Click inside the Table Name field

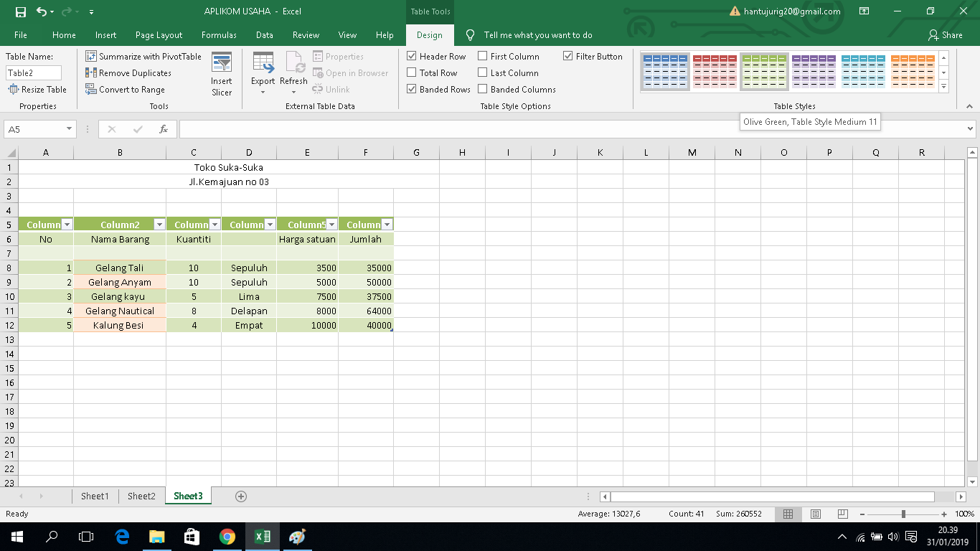tap(33, 72)
